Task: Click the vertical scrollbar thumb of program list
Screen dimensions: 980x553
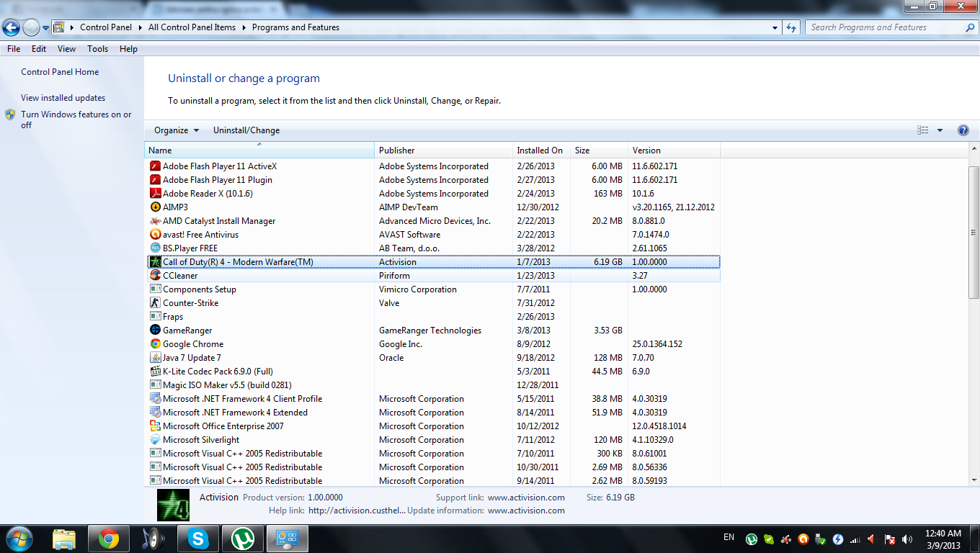Action: (974, 232)
